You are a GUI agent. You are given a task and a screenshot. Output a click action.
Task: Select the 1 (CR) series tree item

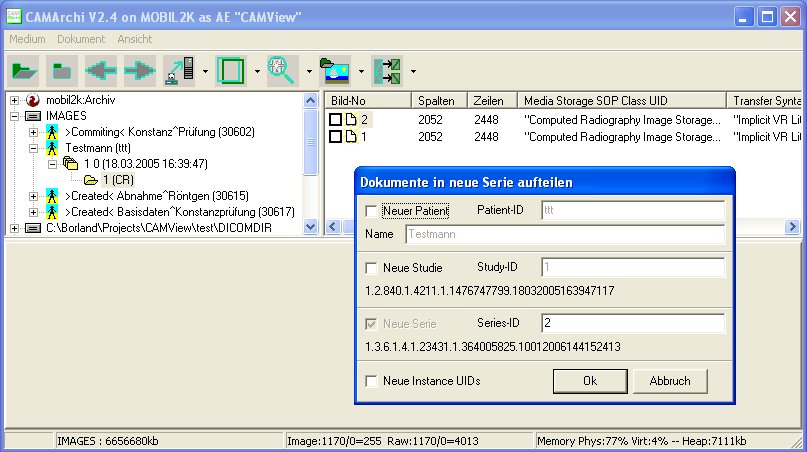point(118,180)
